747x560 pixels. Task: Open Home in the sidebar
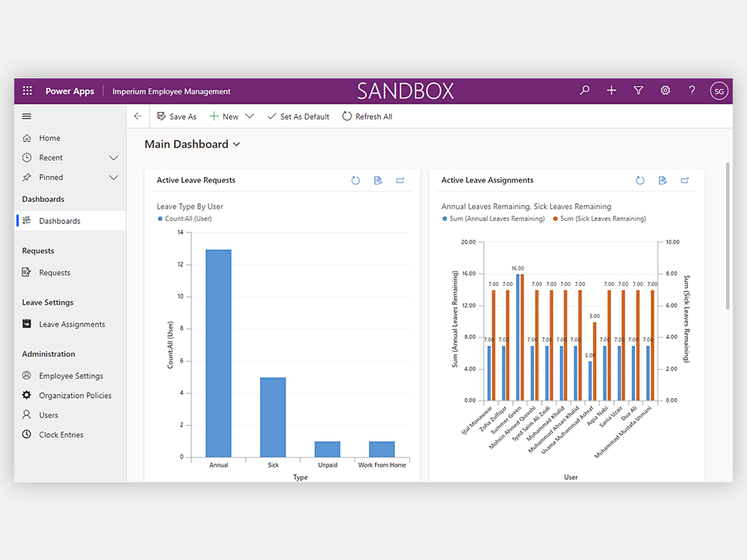(70, 138)
